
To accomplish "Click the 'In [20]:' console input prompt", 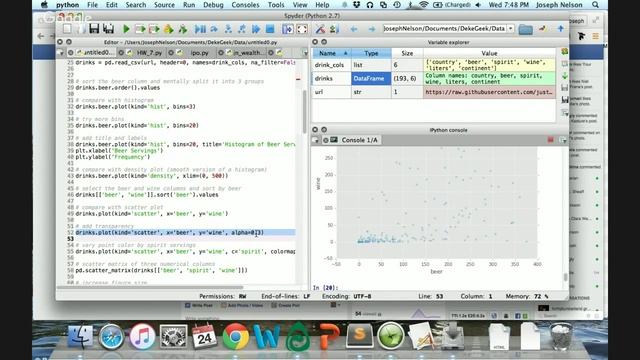I will pos(326,287).
